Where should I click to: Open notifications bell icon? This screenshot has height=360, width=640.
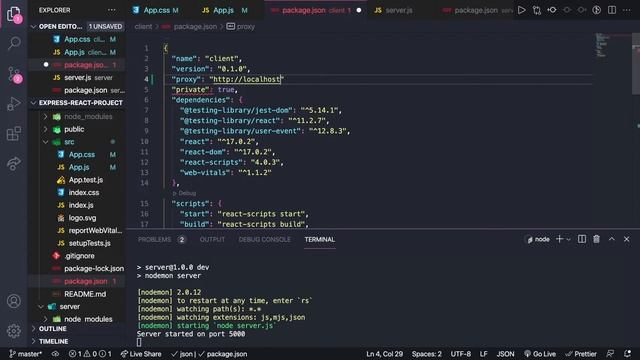(x=627, y=354)
